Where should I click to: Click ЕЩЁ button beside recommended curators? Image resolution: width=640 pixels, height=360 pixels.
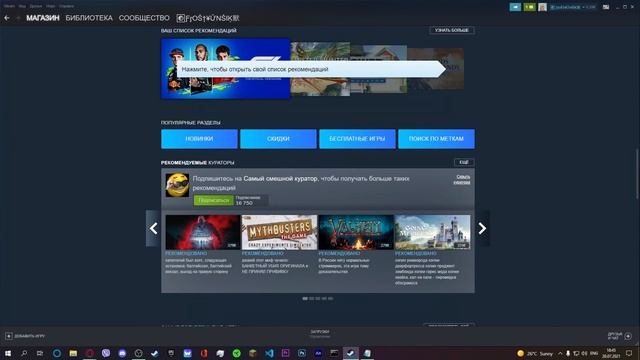pyautogui.click(x=464, y=162)
